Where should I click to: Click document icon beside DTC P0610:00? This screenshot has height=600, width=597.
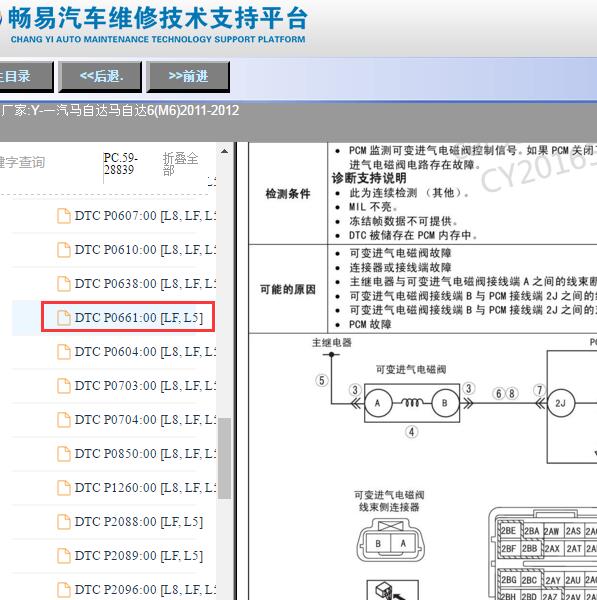[64, 250]
